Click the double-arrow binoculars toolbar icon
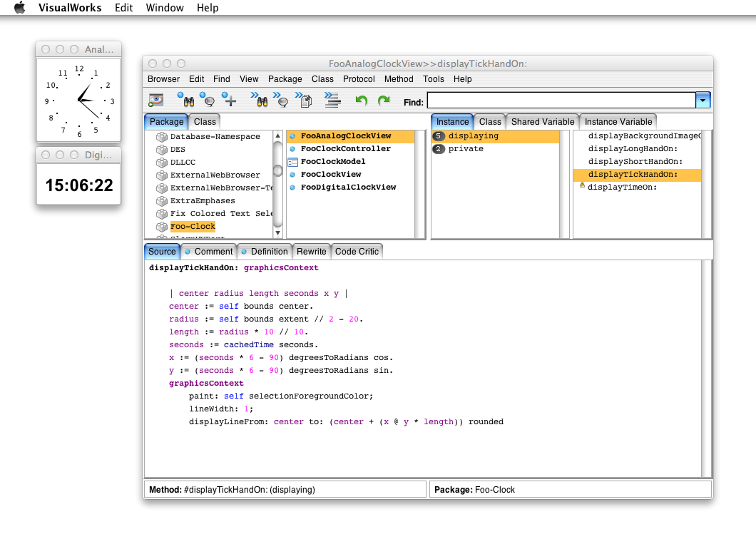756x549 pixels. click(260, 99)
